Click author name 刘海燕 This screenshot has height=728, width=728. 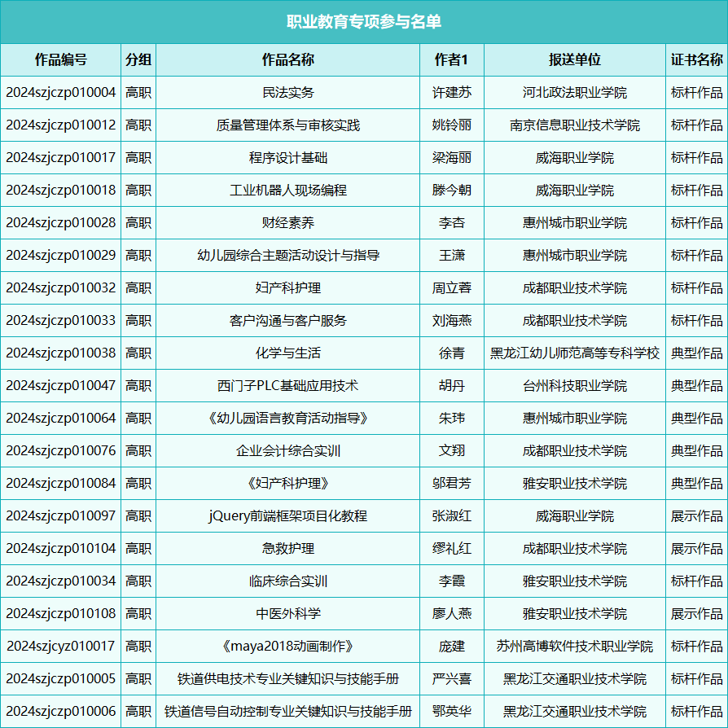click(452, 320)
